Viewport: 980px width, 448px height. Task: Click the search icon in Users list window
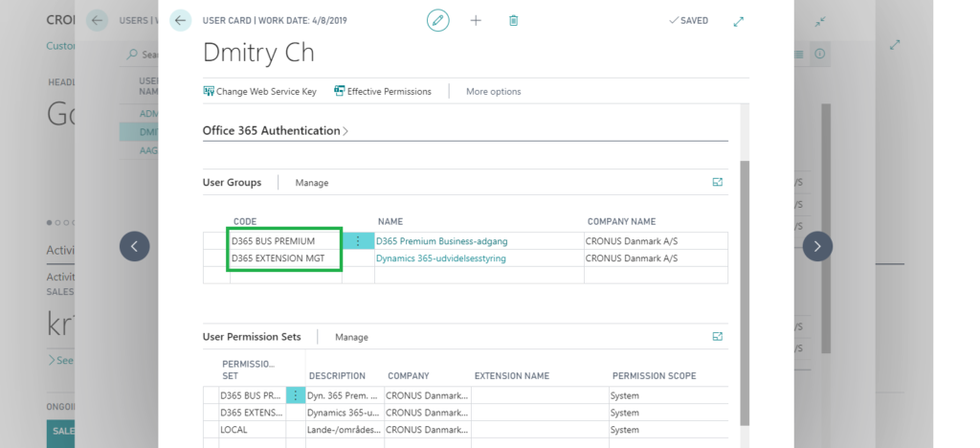pyautogui.click(x=132, y=55)
